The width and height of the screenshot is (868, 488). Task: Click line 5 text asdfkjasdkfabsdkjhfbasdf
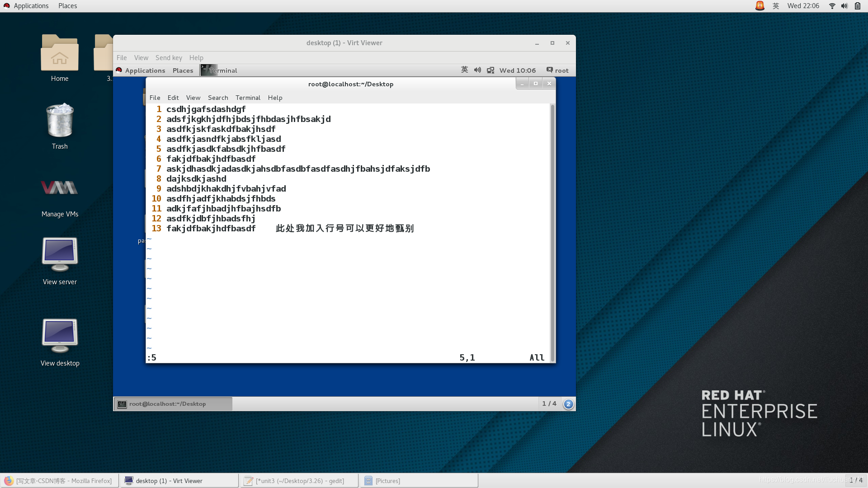tap(226, 149)
